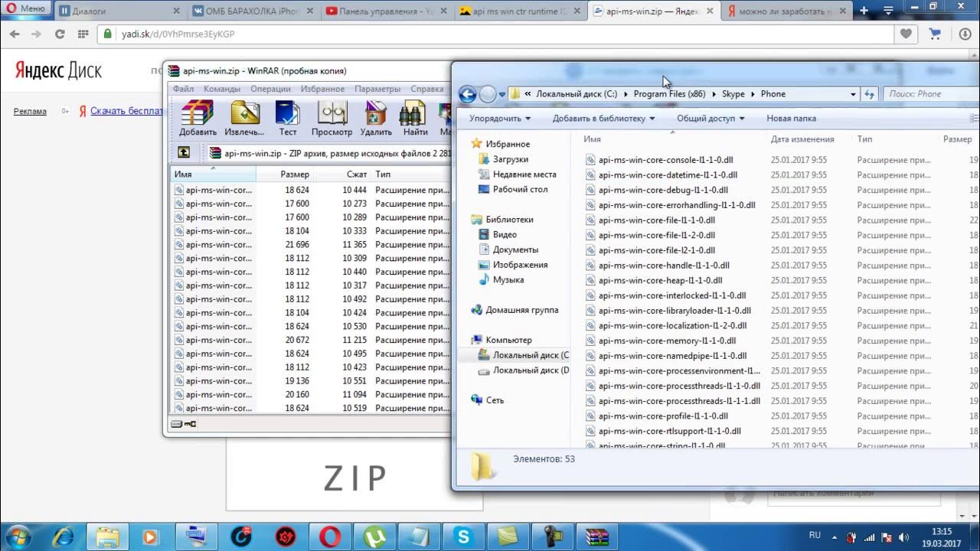Select Загрузки in Explorer sidebar
The height and width of the screenshot is (551, 980).
(x=510, y=159)
